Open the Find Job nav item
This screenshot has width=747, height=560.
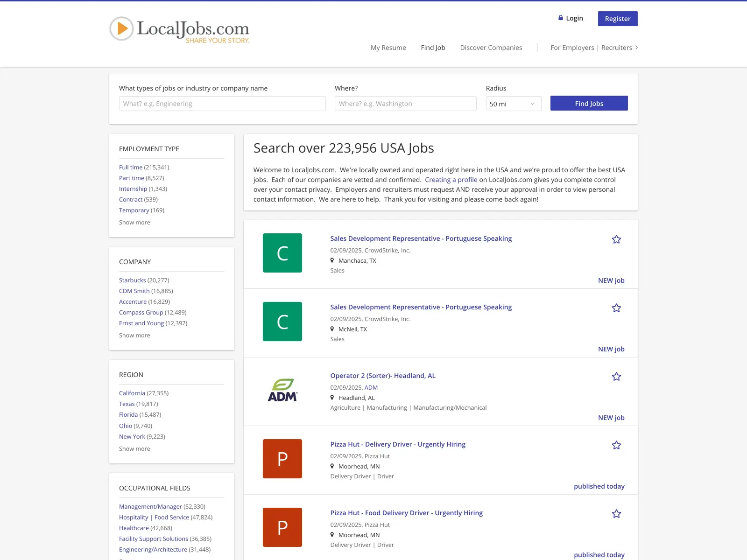pyautogui.click(x=433, y=48)
